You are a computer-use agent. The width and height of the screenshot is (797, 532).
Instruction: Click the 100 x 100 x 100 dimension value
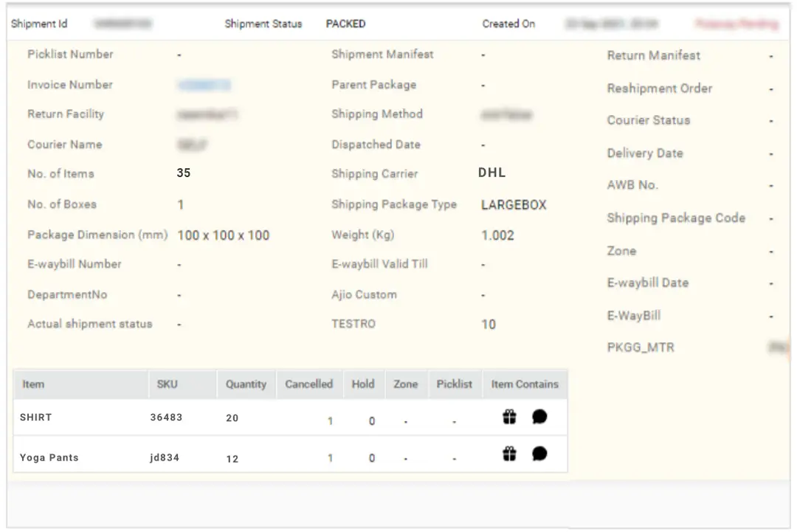click(x=223, y=235)
